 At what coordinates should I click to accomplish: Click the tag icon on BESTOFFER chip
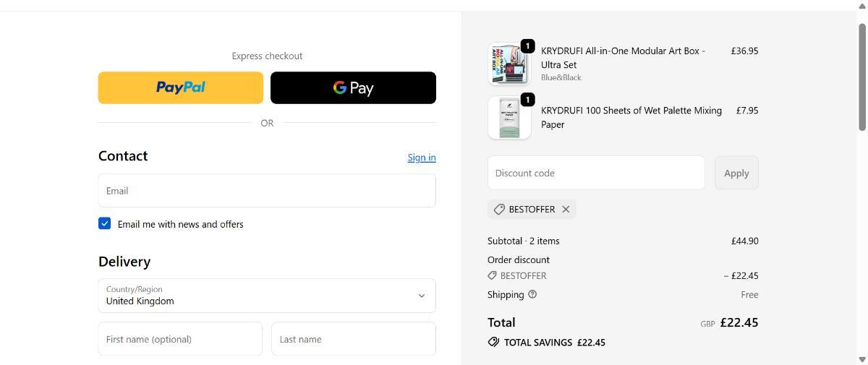click(499, 210)
